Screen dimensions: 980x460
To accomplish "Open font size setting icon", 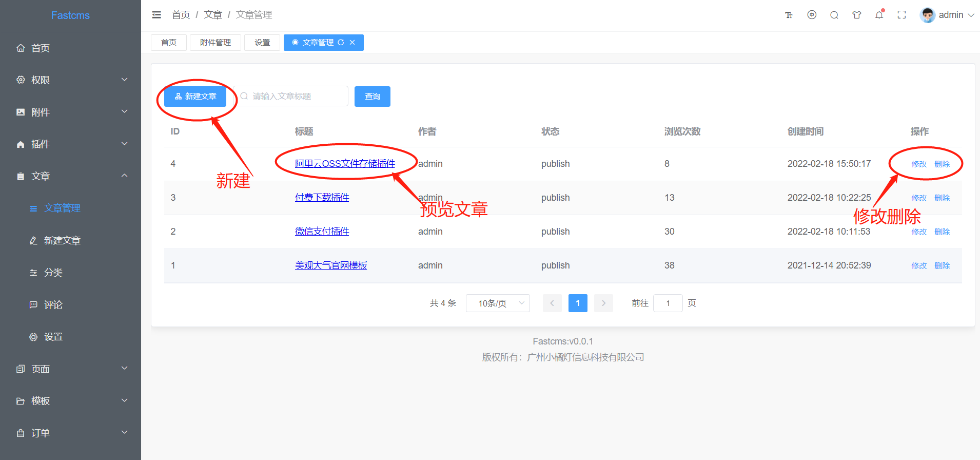I will click(789, 15).
